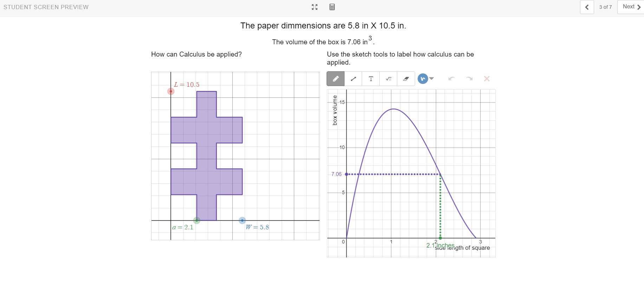Redo the last sketch stroke
Image resolution: width=644 pixels, height=295 pixels.
click(x=469, y=79)
